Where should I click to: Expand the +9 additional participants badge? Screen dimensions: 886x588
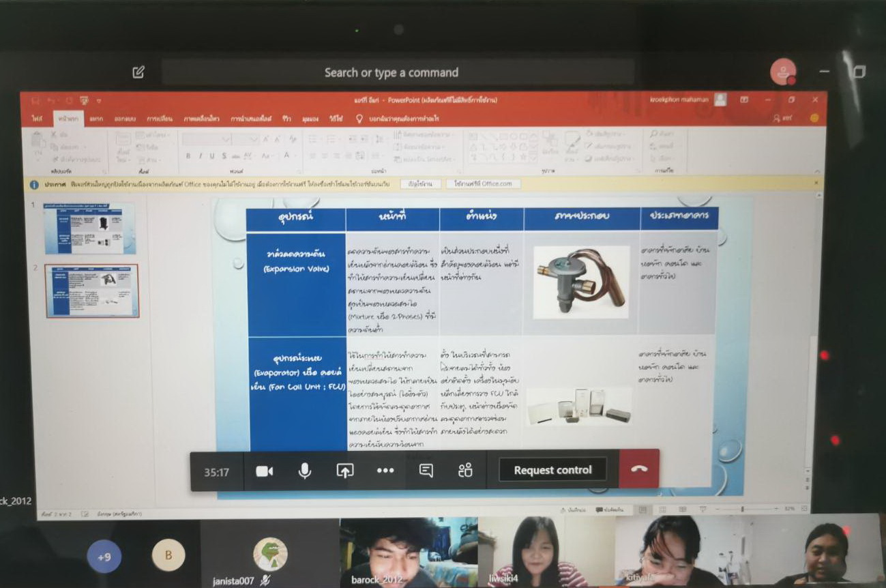point(104,556)
